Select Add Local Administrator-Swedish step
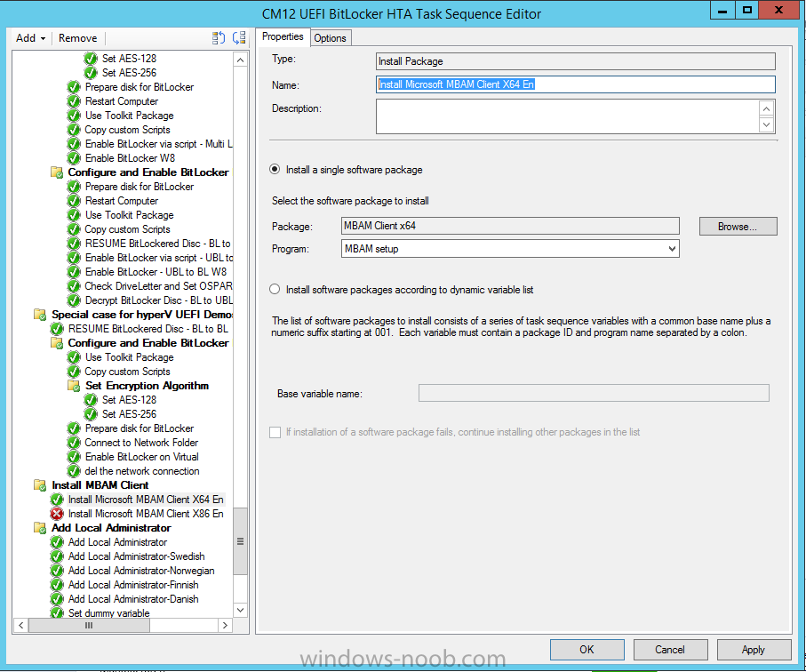This screenshot has height=672, width=806. 136,556
